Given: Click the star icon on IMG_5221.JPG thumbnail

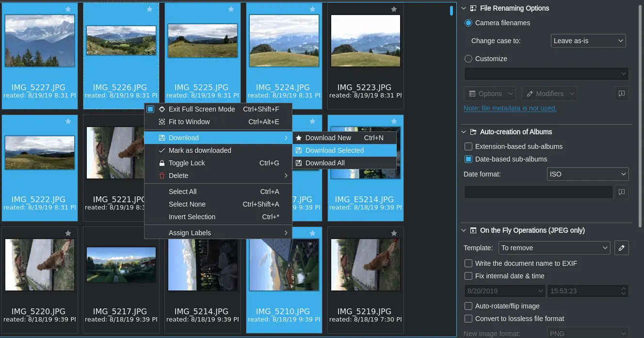Looking at the screenshot, I should pos(149,122).
